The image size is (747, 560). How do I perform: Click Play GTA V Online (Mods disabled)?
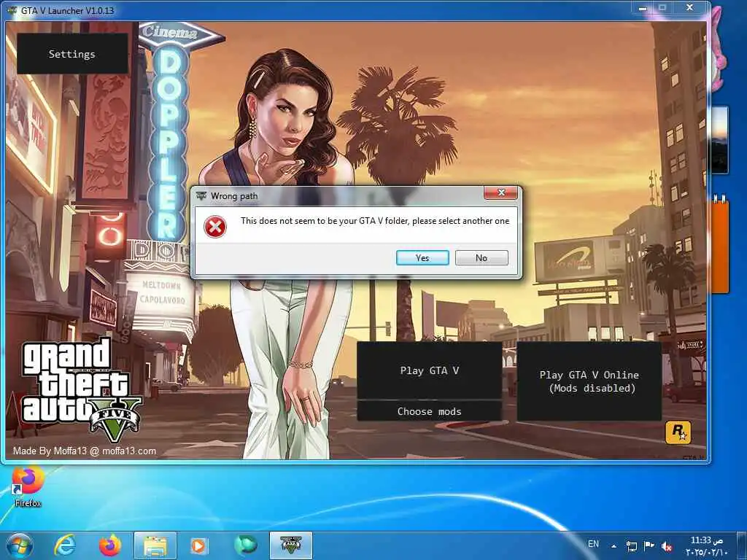(589, 381)
